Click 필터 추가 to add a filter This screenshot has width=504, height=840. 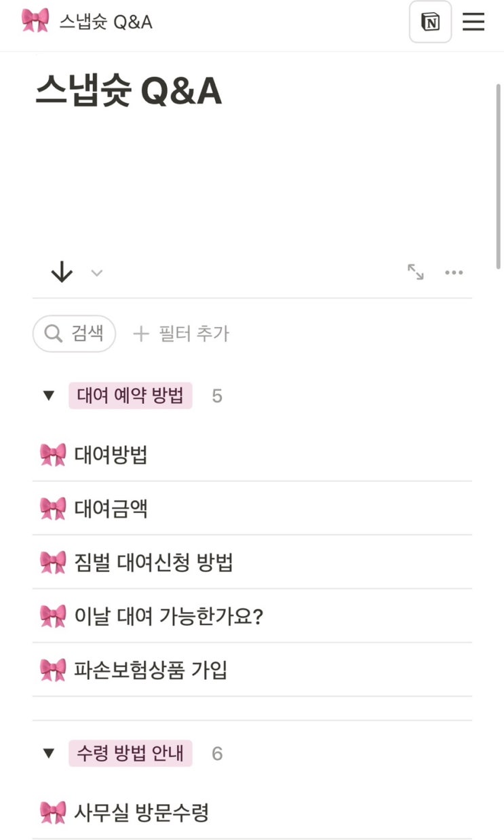click(181, 333)
